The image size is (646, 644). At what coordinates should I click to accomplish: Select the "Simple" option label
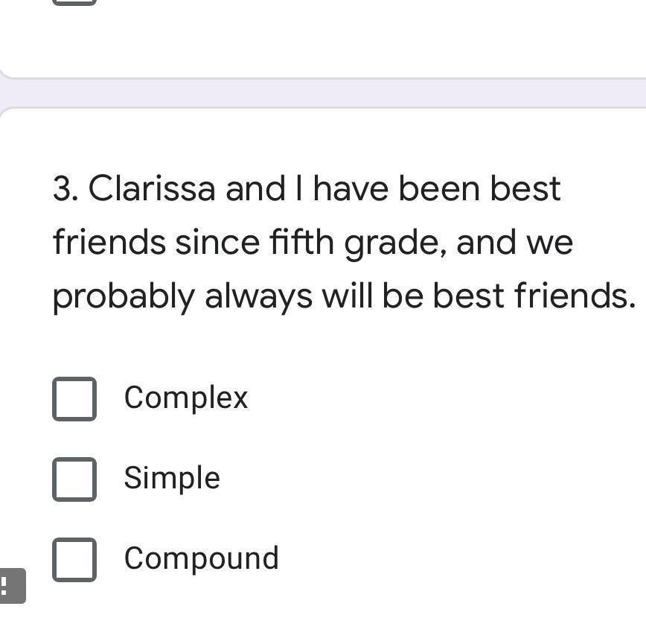(x=172, y=478)
